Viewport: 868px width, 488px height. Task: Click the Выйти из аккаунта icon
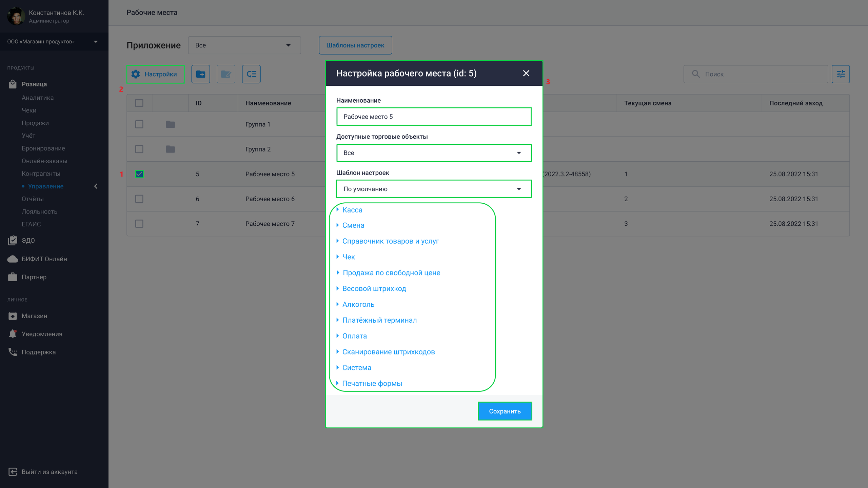(13, 472)
